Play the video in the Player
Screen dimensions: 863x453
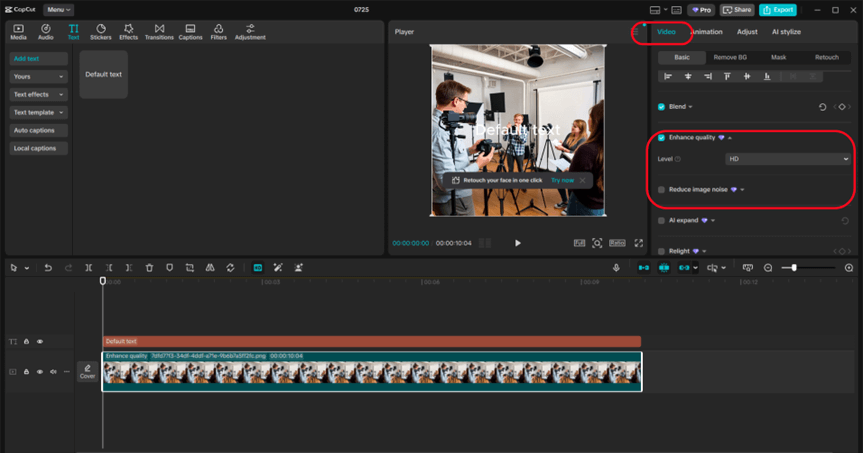(517, 243)
